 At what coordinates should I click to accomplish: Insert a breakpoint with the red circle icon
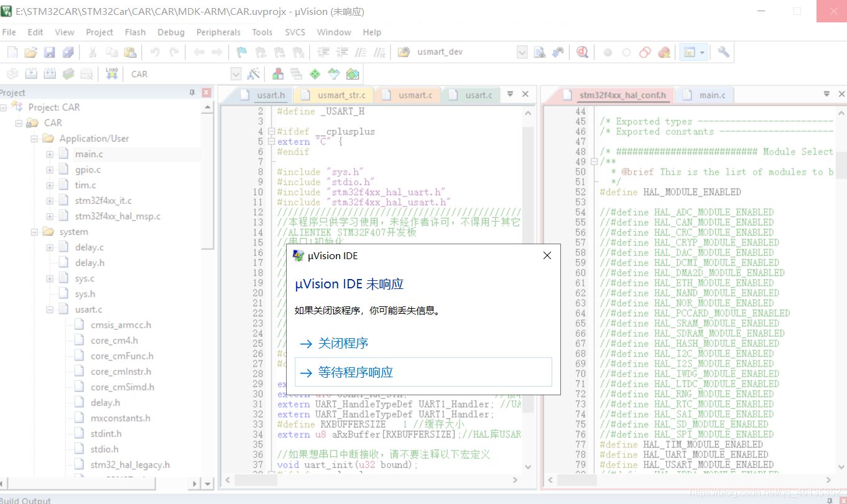click(608, 52)
